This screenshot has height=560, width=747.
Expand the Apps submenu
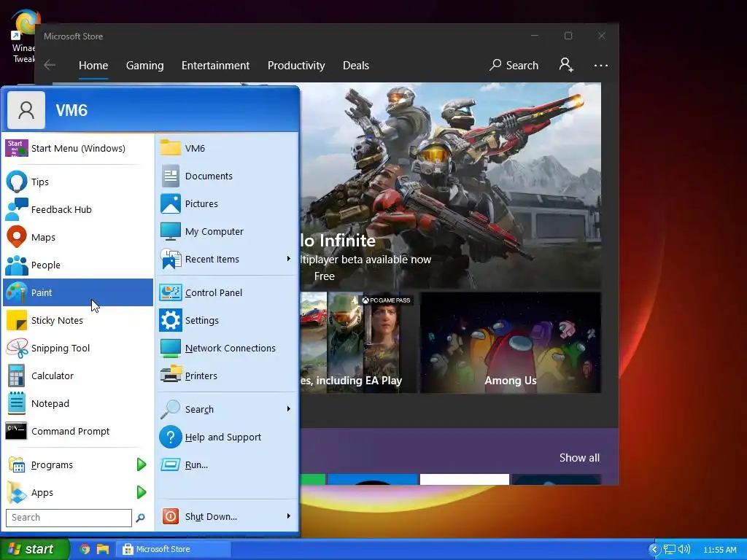(142, 492)
